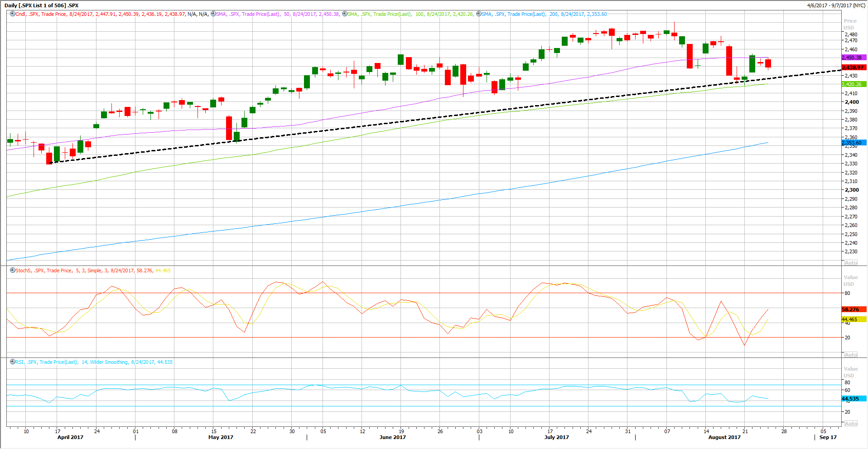Select the purple 2,450.38 SMA price tag
The width and height of the screenshot is (868, 449).
coord(854,58)
